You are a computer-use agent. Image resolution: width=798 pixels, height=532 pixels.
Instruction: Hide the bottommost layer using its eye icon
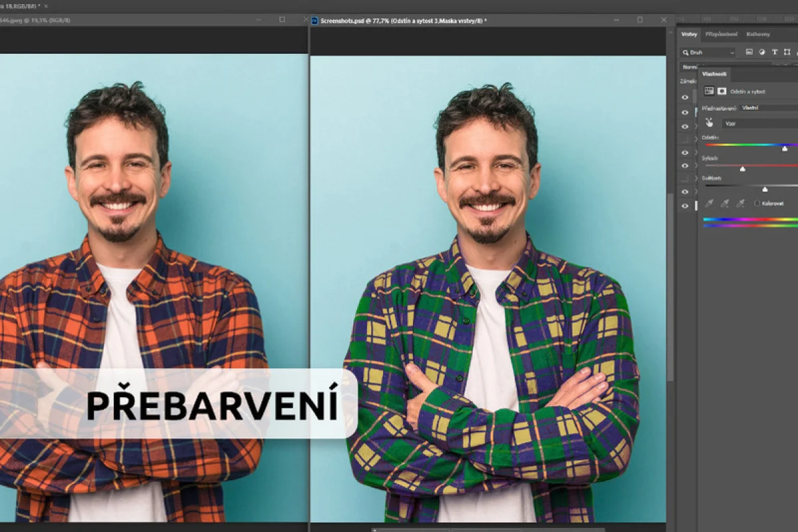pyautogui.click(x=685, y=206)
